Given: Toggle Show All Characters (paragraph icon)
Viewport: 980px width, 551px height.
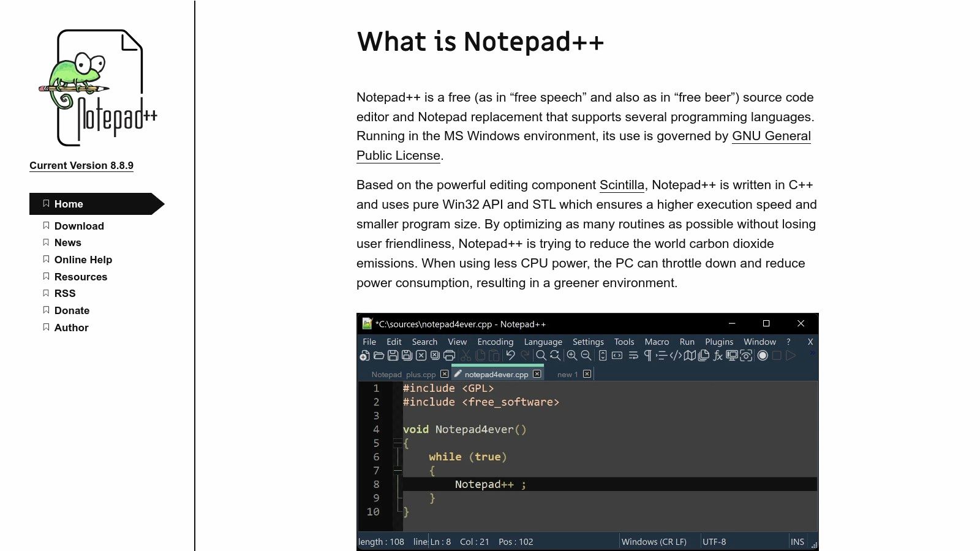Looking at the screenshot, I should (647, 355).
